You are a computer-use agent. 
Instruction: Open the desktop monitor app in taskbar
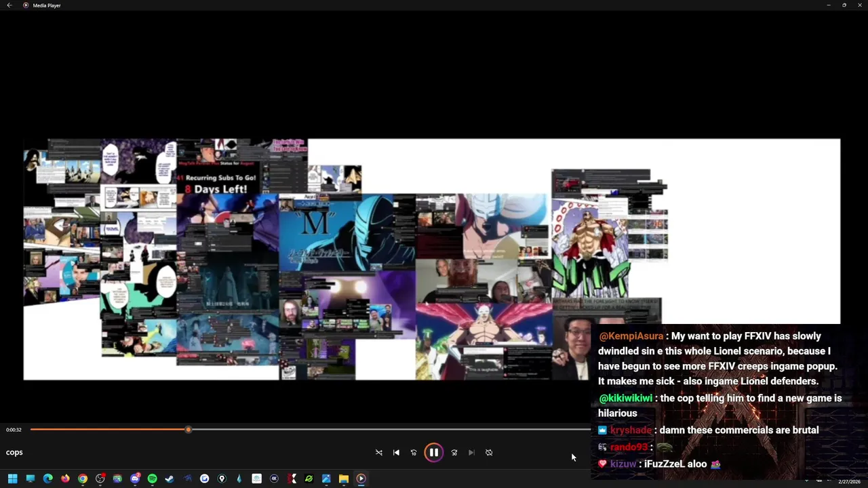[30, 479]
